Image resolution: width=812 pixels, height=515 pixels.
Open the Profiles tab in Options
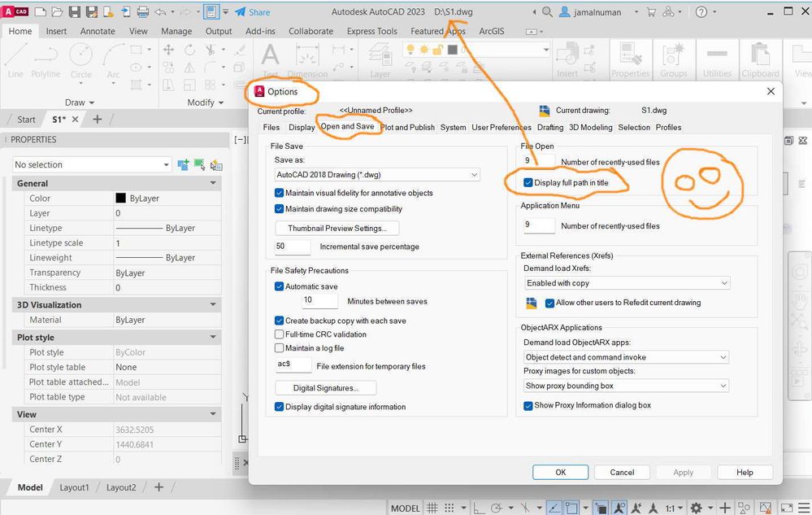[x=669, y=128]
